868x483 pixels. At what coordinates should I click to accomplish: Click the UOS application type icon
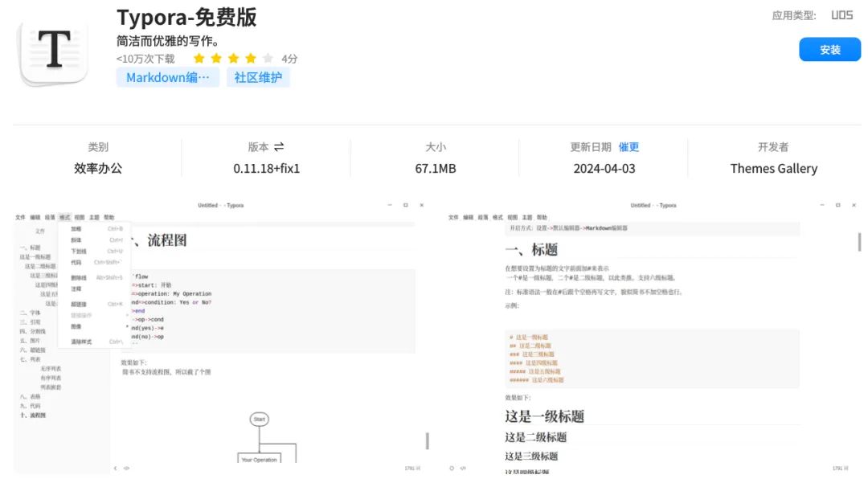(841, 14)
